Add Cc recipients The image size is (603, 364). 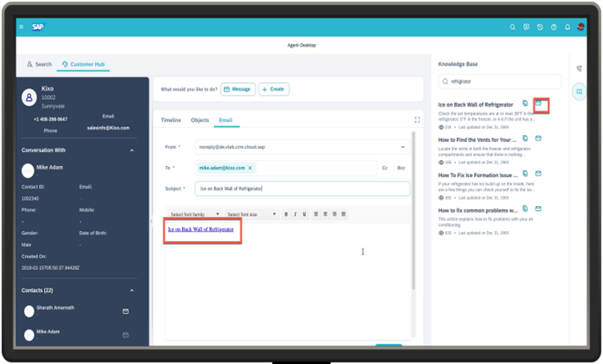point(384,168)
